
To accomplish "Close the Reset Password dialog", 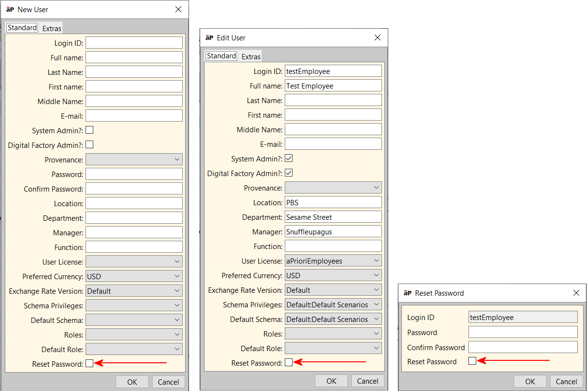I will coord(576,293).
